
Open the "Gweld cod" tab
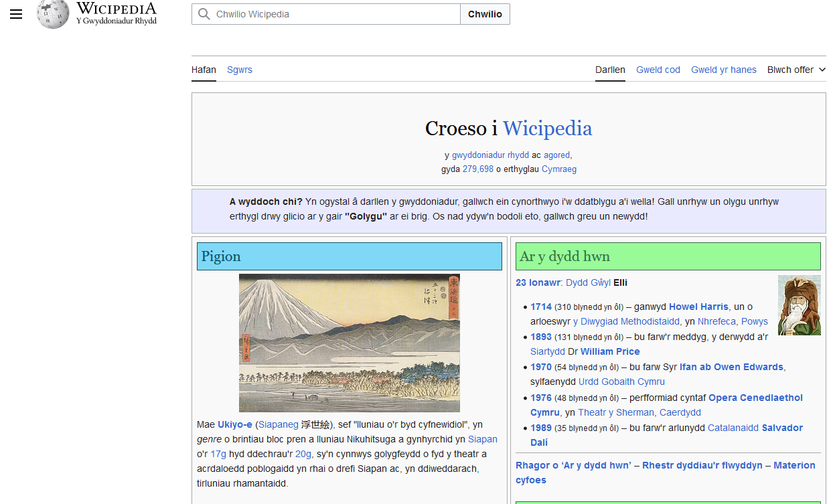coord(658,70)
